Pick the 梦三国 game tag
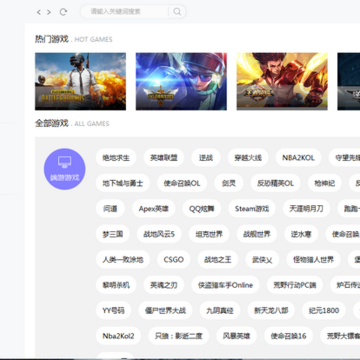 113,234
